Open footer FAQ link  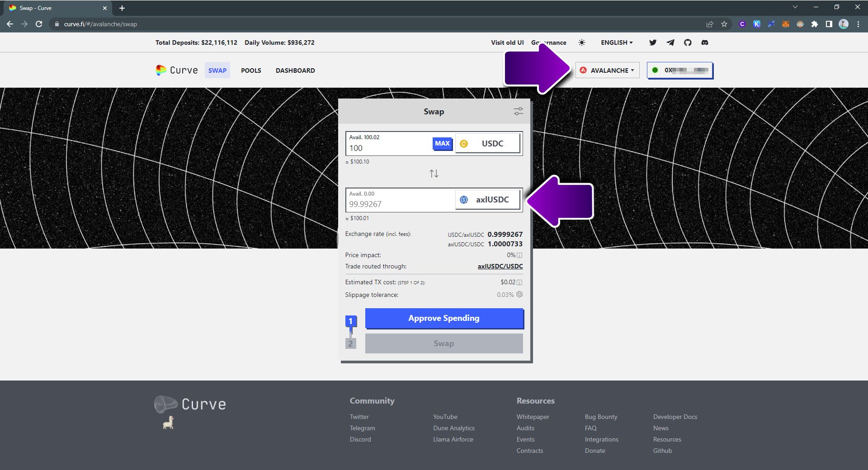coord(591,428)
